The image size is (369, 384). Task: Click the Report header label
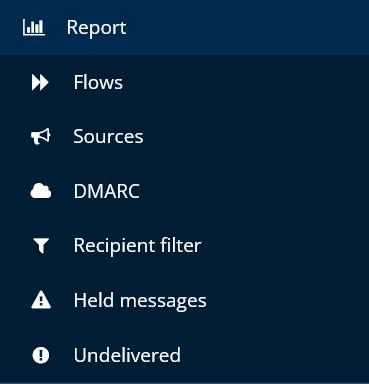point(96,28)
